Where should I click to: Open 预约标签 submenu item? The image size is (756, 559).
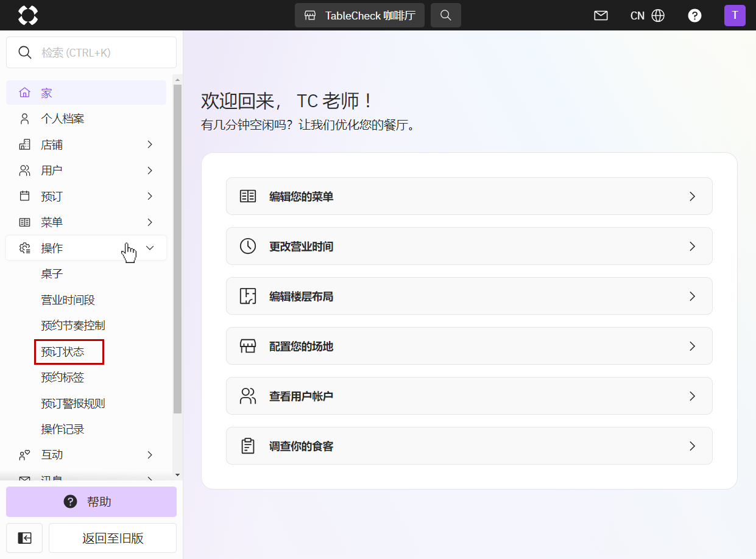click(x=63, y=377)
